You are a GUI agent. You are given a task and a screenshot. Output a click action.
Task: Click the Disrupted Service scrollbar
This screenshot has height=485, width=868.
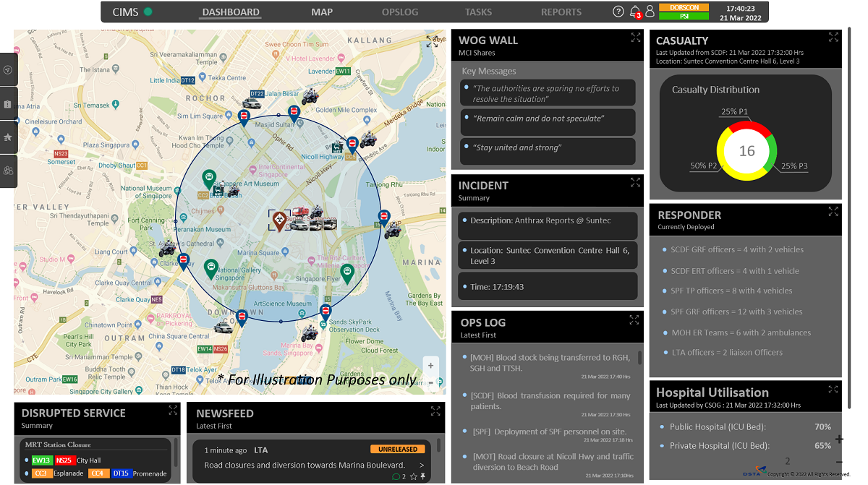click(x=174, y=452)
